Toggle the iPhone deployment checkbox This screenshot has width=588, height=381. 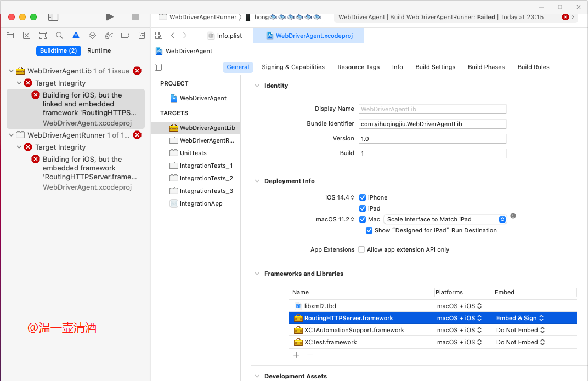point(363,197)
